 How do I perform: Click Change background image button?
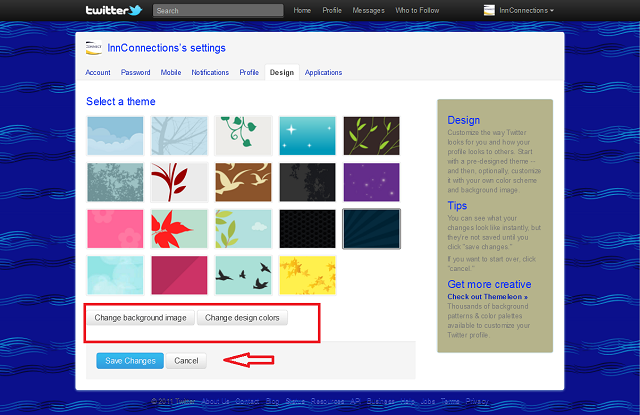tap(140, 318)
